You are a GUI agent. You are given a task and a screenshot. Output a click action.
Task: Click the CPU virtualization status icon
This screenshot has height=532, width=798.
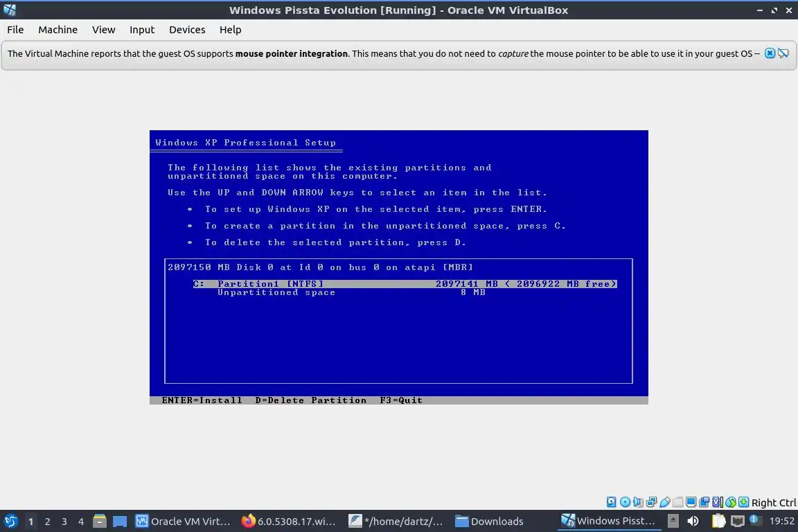(x=718, y=502)
